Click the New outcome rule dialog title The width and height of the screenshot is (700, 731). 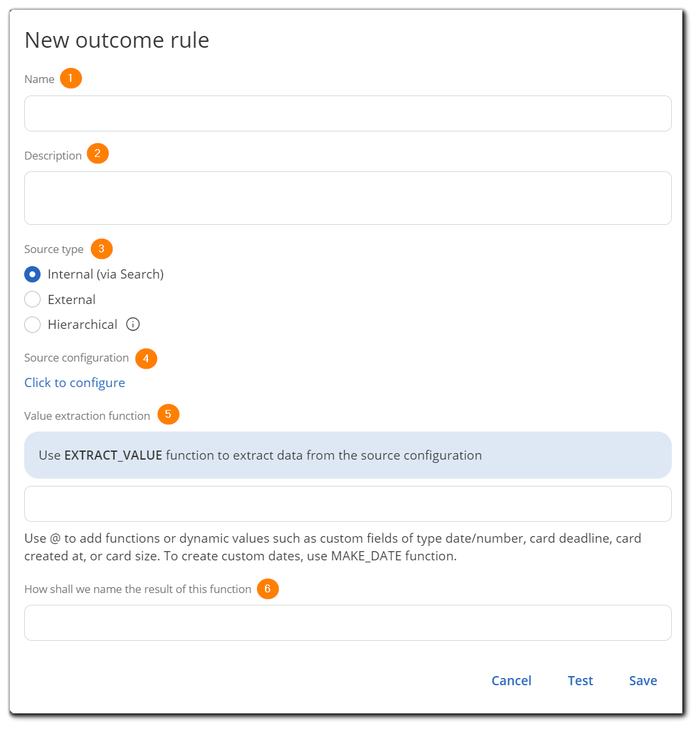(x=116, y=40)
